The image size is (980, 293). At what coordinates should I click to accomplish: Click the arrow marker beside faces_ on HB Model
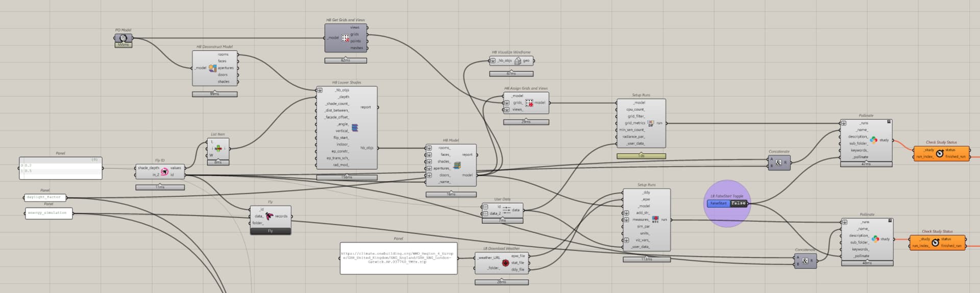tap(429, 154)
